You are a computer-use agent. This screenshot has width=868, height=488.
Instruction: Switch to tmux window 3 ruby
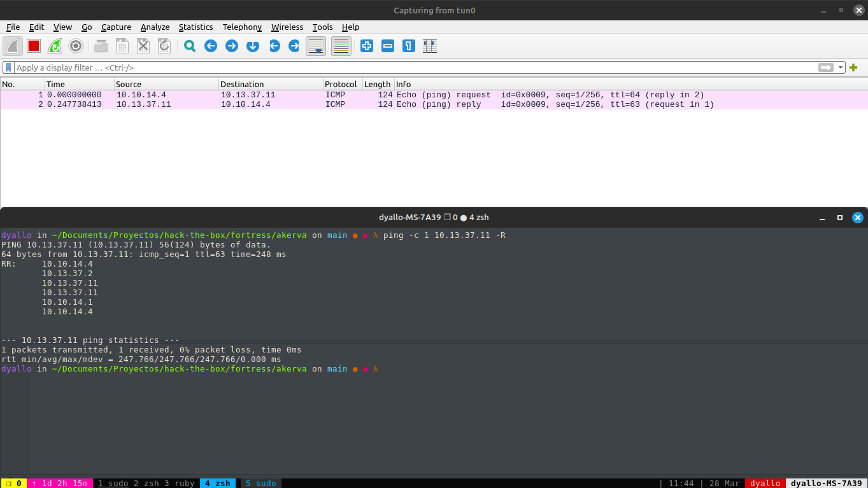[180, 483]
